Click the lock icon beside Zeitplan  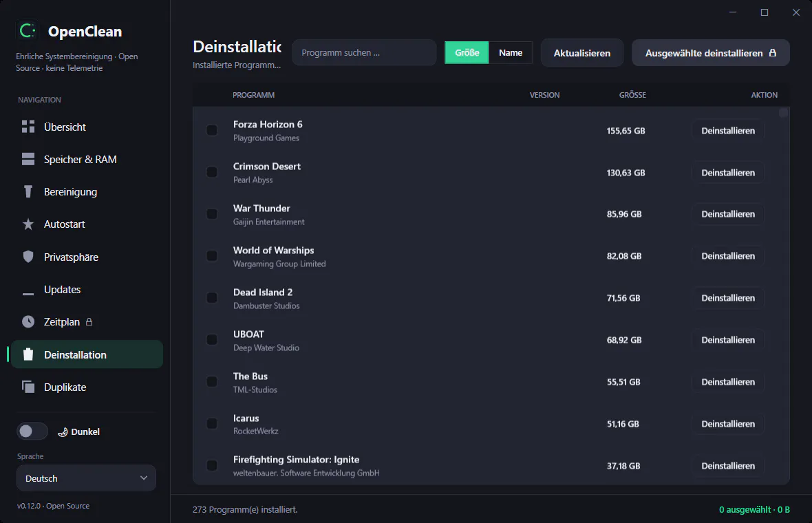click(x=89, y=321)
